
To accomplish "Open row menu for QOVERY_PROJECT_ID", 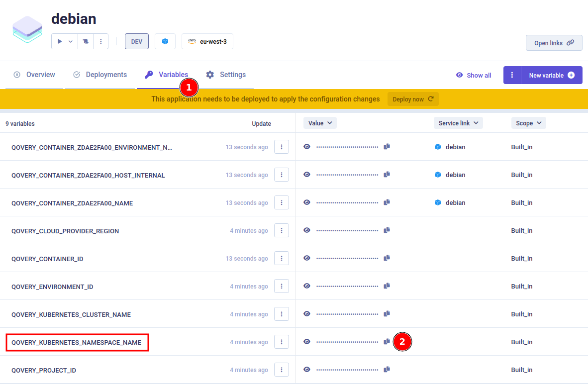I will click(282, 370).
